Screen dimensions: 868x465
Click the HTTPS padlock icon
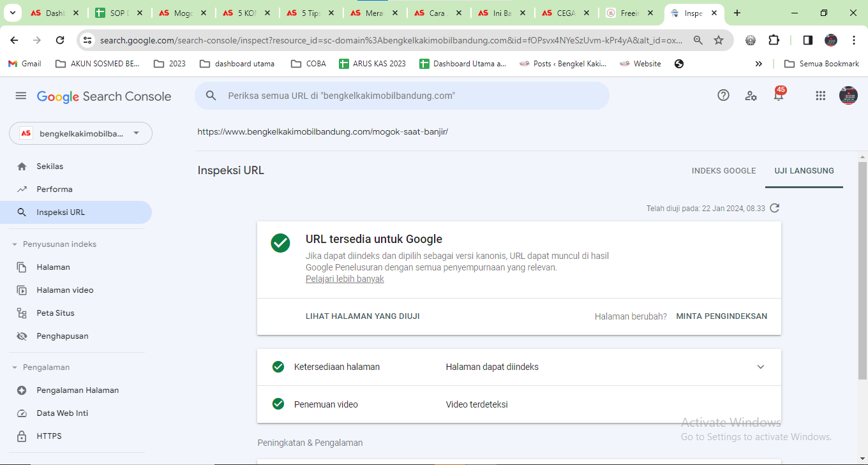click(22, 436)
